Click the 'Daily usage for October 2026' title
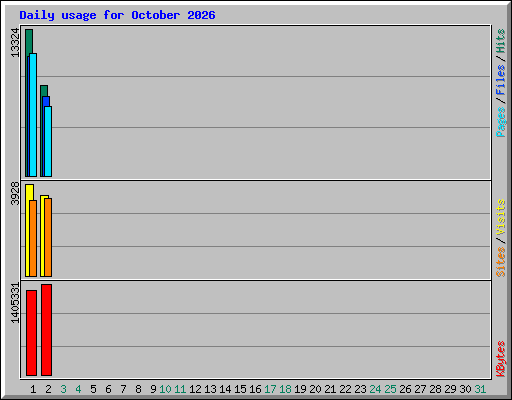The image size is (512, 400). pyautogui.click(x=117, y=15)
